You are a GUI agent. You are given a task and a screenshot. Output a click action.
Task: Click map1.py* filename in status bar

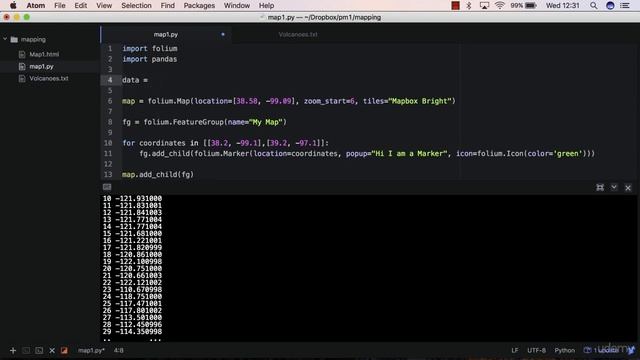click(91, 350)
